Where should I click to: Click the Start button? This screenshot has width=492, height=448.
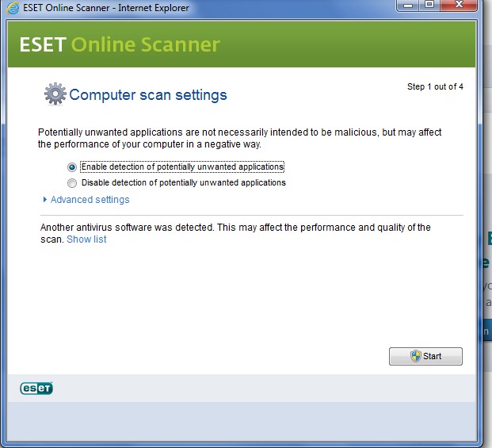point(425,356)
